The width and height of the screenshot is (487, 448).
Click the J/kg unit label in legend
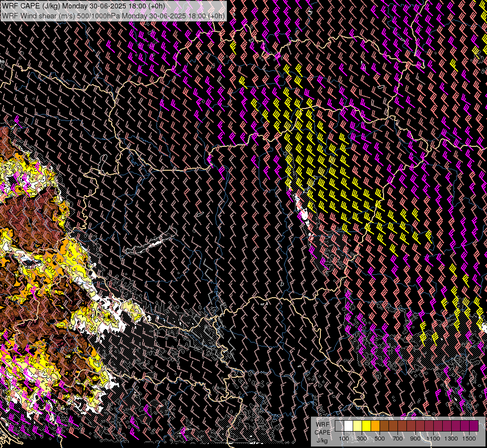(x=322, y=440)
